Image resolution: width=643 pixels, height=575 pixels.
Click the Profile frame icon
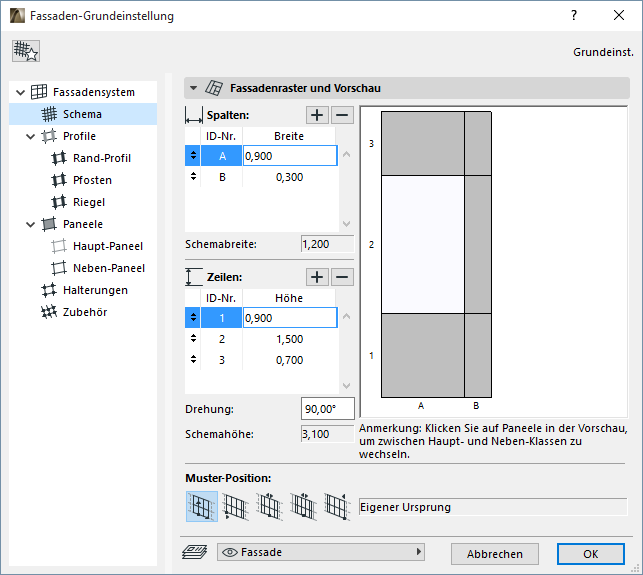[49, 136]
